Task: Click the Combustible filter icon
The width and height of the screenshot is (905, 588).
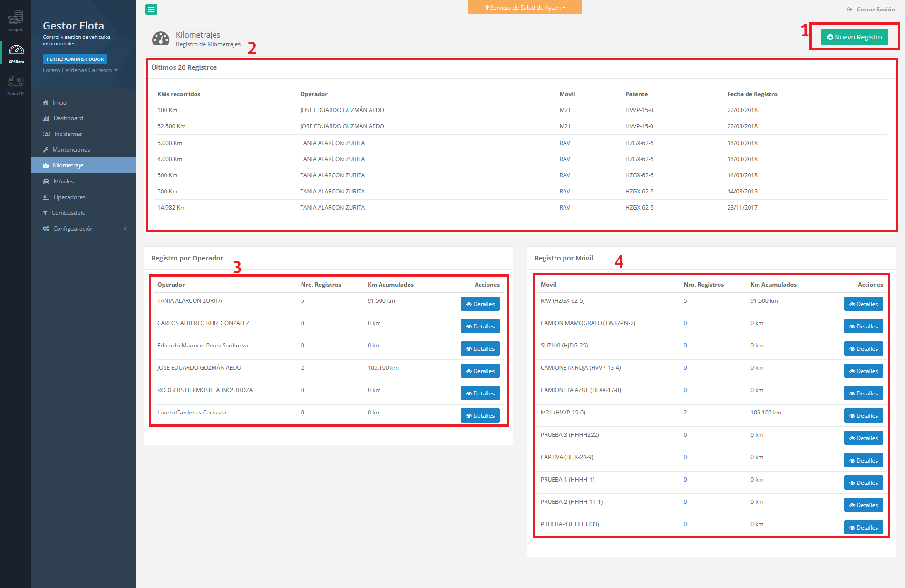Action: coord(45,213)
